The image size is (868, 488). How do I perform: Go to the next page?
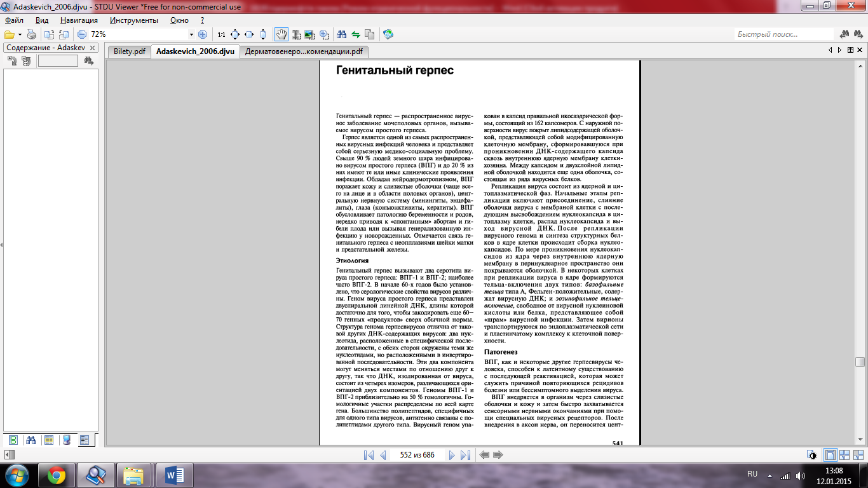coord(451,455)
